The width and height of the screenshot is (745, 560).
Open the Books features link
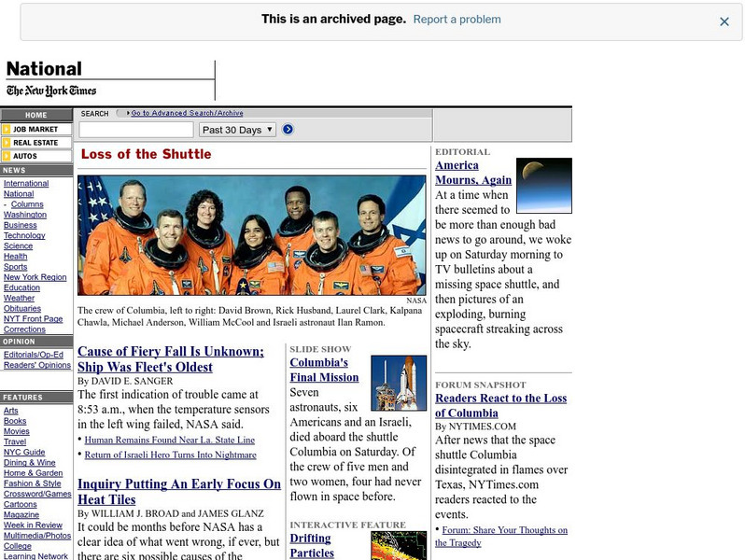click(x=15, y=421)
